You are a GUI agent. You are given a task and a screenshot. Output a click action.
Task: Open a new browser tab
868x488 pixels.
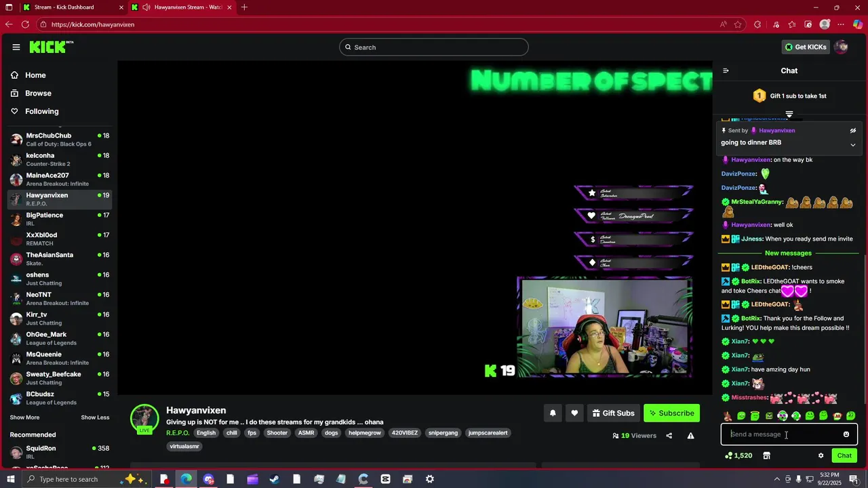pyautogui.click(x=244, y=7)
